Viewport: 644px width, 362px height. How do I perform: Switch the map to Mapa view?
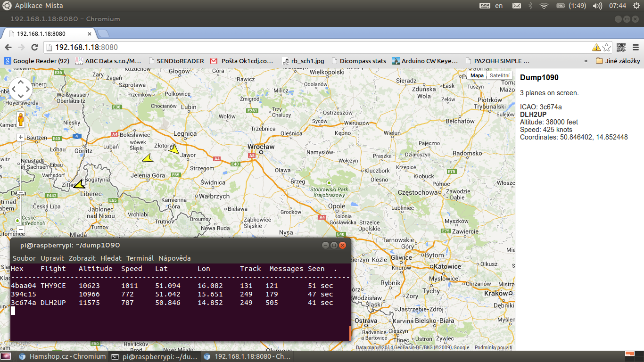click(x=477, y=75)
